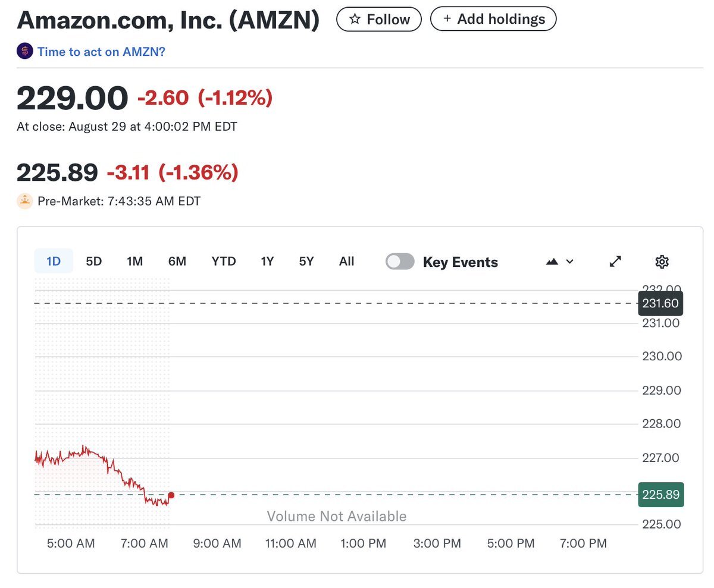This screenshot has width=714, height=588.
Task: Switch to 5D time range
Action: coord(94,261)
